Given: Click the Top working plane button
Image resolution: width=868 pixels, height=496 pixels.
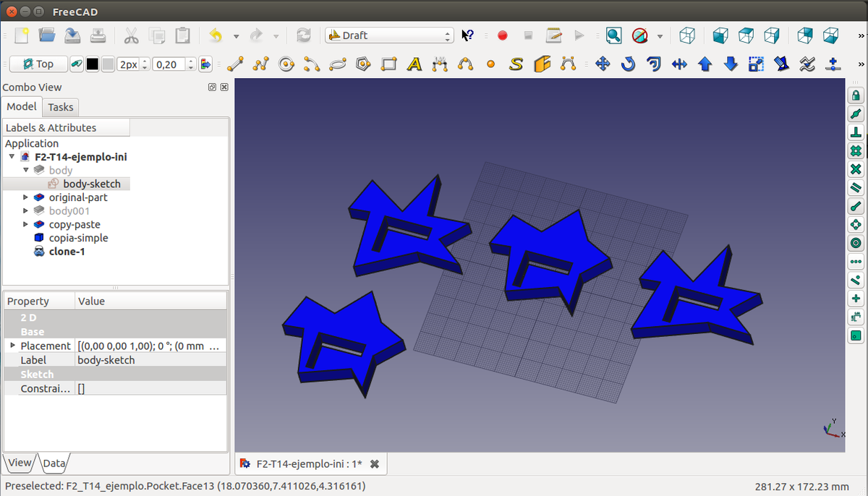Looking at the screenshot, I should pos(38,64).
